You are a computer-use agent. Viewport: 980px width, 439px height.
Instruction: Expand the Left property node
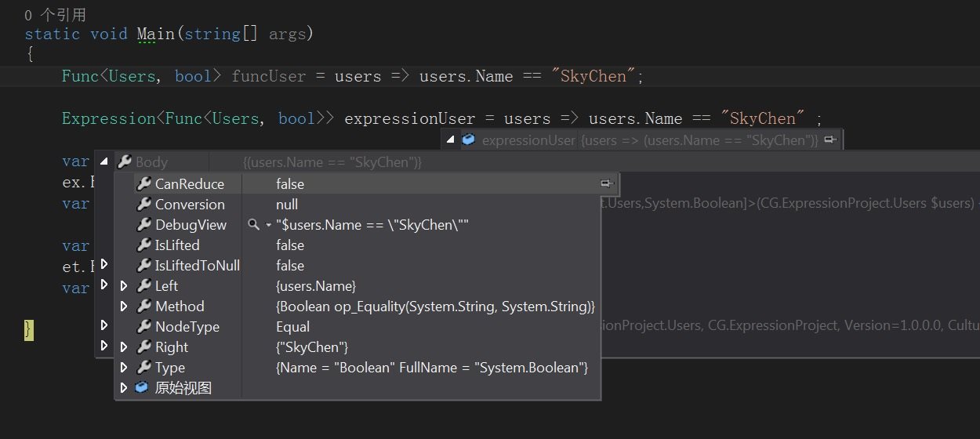click(123, 286)
